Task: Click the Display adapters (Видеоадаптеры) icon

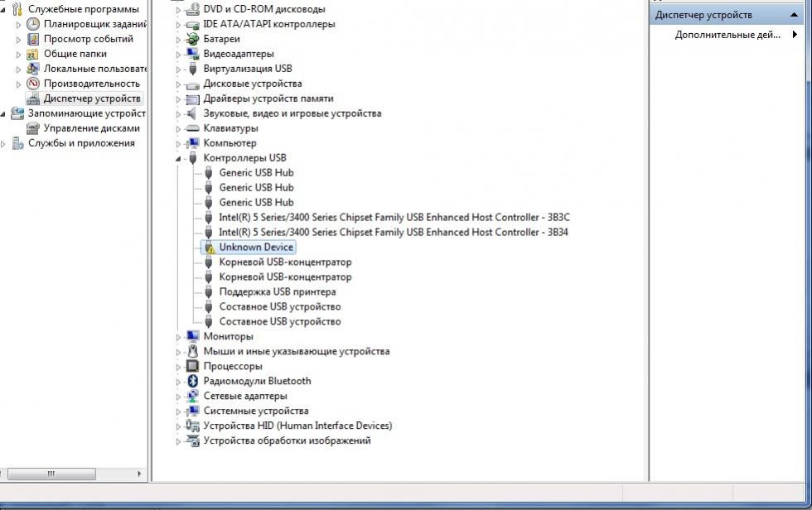Action: click(x=192, y=54)
